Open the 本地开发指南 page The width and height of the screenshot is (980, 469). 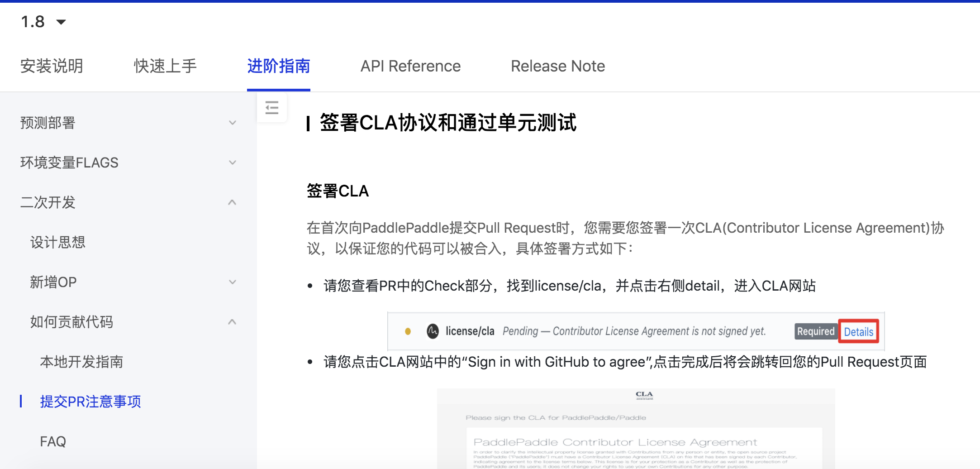coord(81,362)
